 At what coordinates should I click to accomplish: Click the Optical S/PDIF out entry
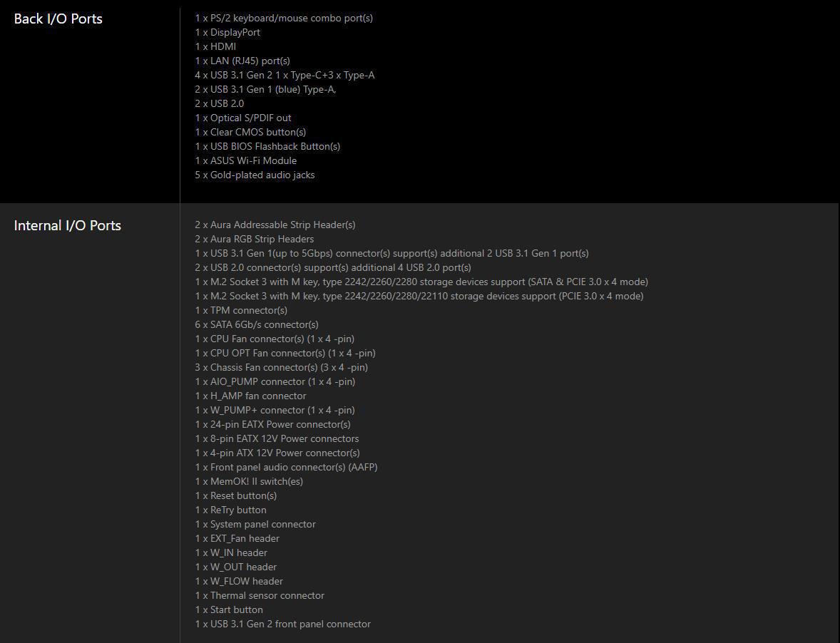(243, 118)
